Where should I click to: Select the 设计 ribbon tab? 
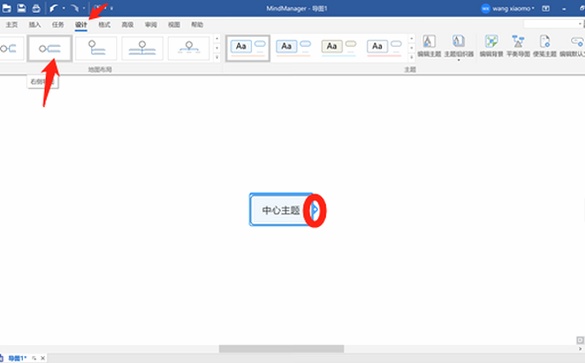click(81, 25)
